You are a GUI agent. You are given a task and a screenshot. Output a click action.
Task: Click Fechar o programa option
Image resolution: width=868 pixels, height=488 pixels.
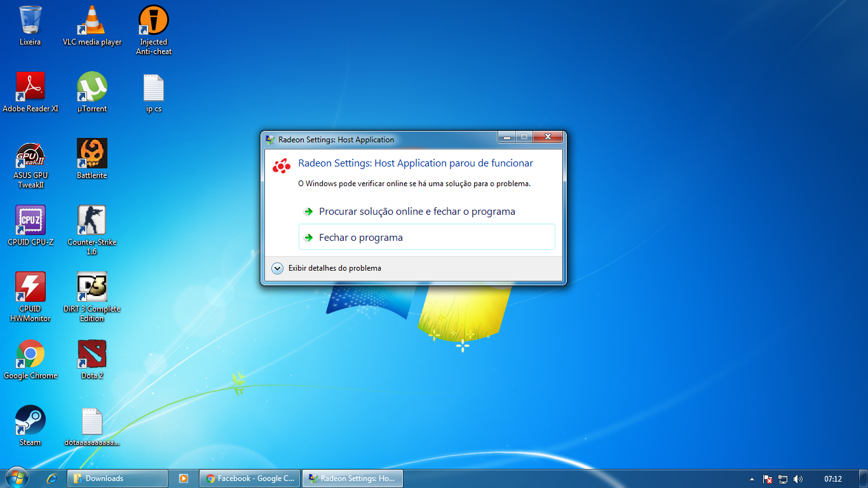[427, 237]
